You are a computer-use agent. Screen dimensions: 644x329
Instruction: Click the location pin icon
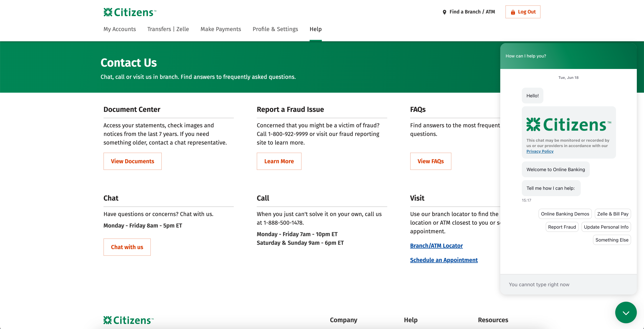[444, 12]
